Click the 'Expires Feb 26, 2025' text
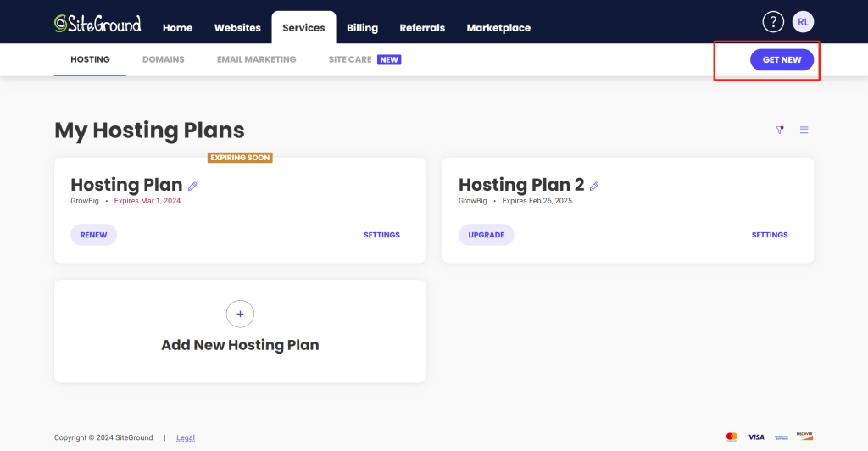This screenshot has width=868, height=451. tap(537, 201)
